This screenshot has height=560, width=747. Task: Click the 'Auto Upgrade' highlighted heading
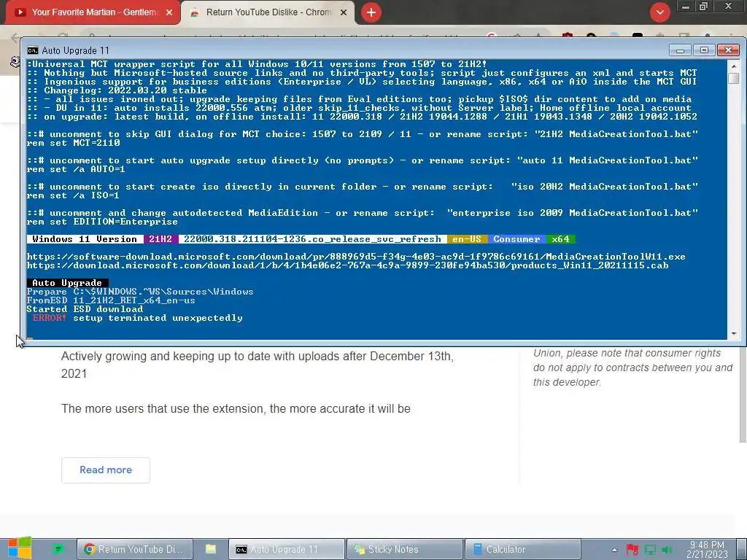tap(67, 283)
